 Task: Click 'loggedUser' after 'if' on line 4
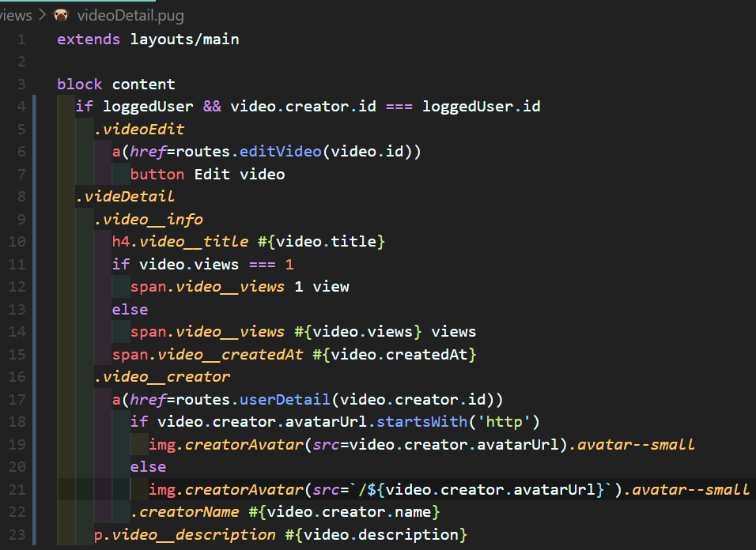(x=148, y=107)
